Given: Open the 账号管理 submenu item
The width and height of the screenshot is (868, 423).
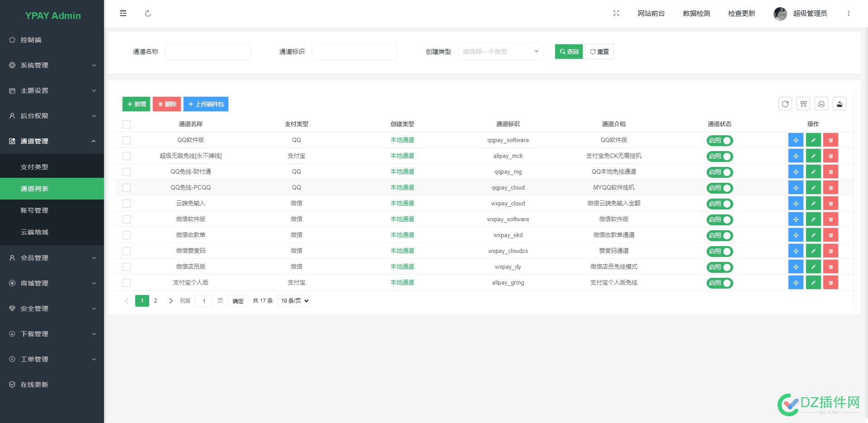Looking at the screenshot, I should tap(52, 210).
